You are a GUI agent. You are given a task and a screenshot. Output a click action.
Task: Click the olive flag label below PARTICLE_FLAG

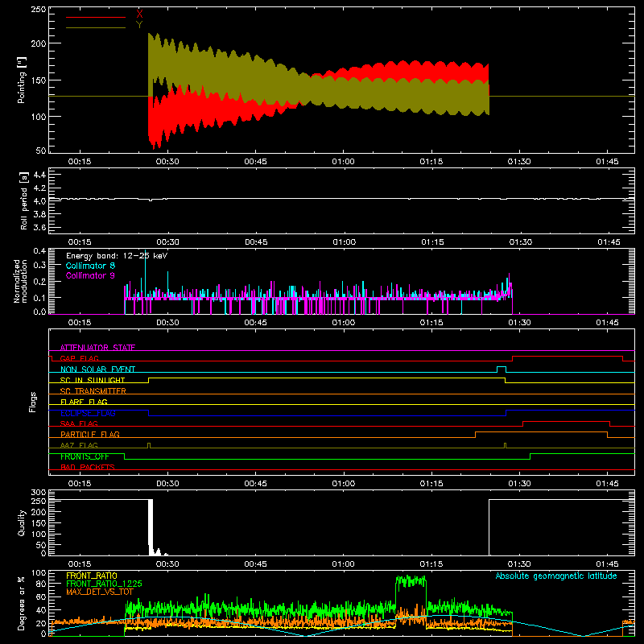pyautogui.click(x=79, y=445)
